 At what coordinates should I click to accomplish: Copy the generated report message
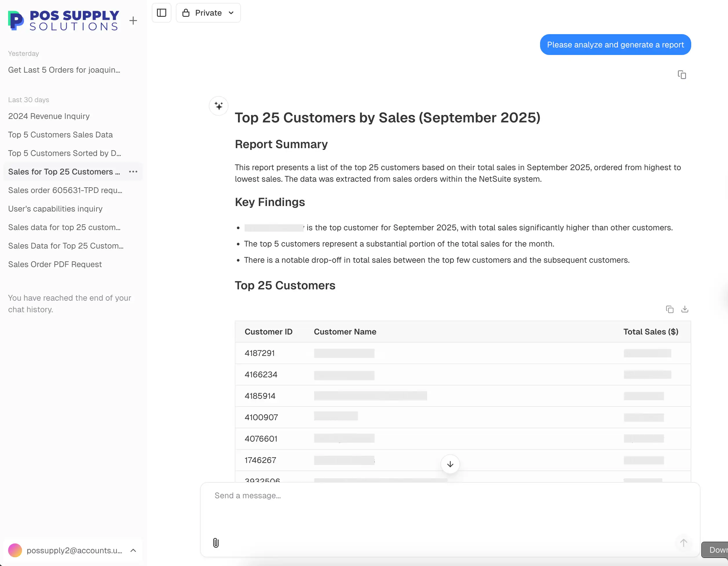[x=682, y=75]
